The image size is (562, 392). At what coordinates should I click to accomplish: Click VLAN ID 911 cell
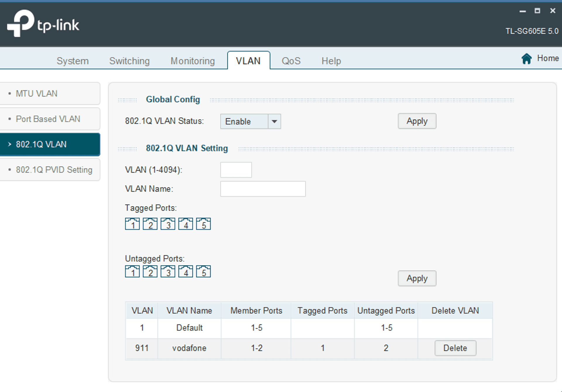click(142, 348)
